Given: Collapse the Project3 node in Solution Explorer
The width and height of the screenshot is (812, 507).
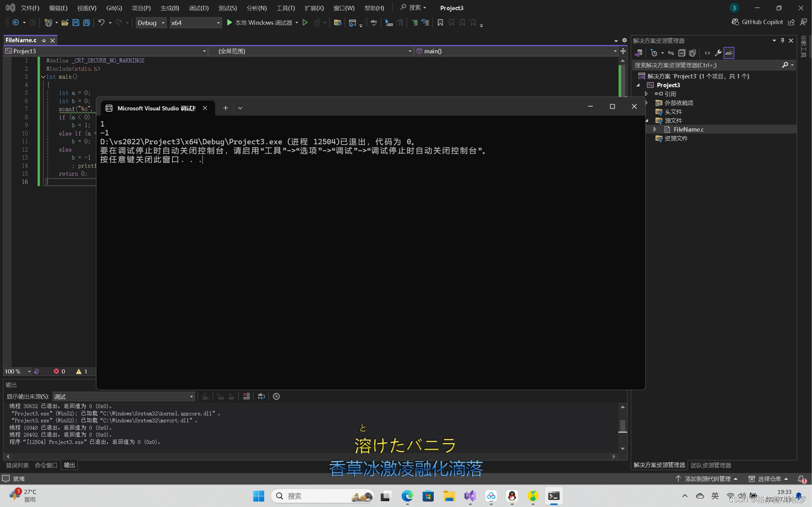Looking at the screenshot, I should (638, 85).
